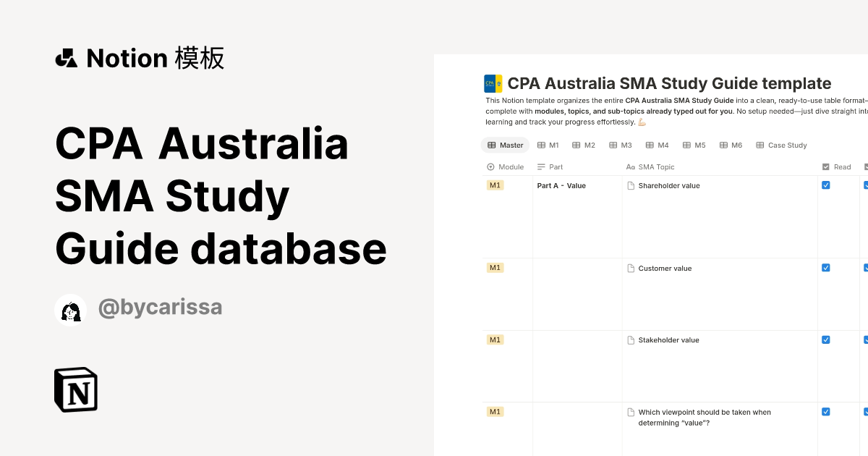The height and width of the screenshot is (456, 868).
Task: Click the Customer value page icon
Action: click(x=631, y=269)
